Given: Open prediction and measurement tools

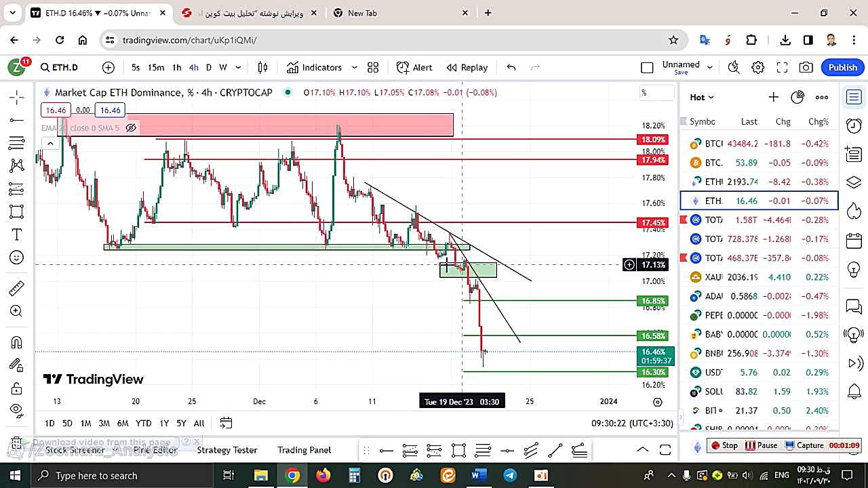Looking at the screenshot, I should coord(17,188).
